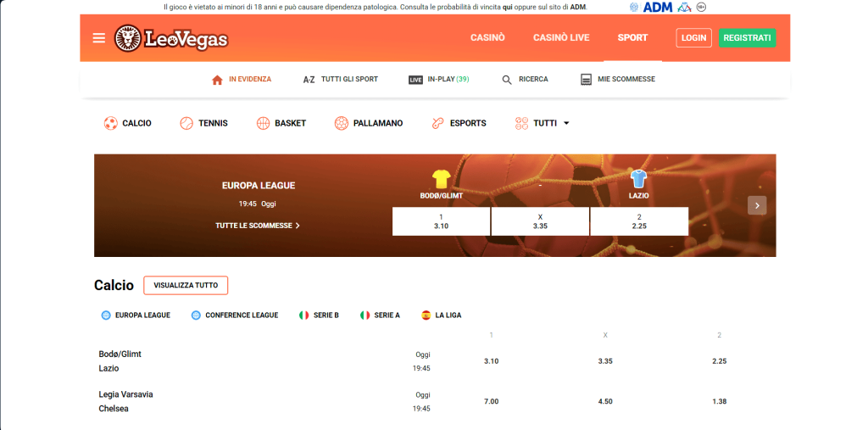The height and width of the screenshot is (430, 868).
Task: Click the A-Z icon for all sports
Action: point(309,80)
